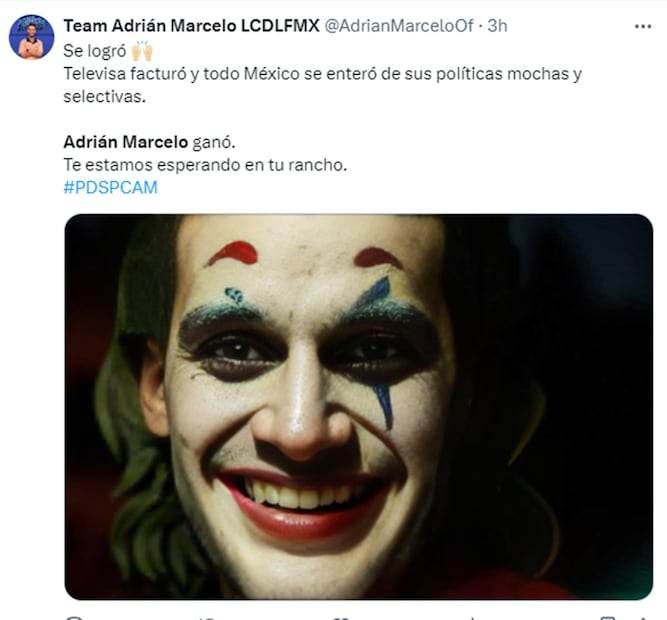Click the bold 'Adrián Marcelo' text
This screenshot has height=620, width=667.
coord(122,142)
